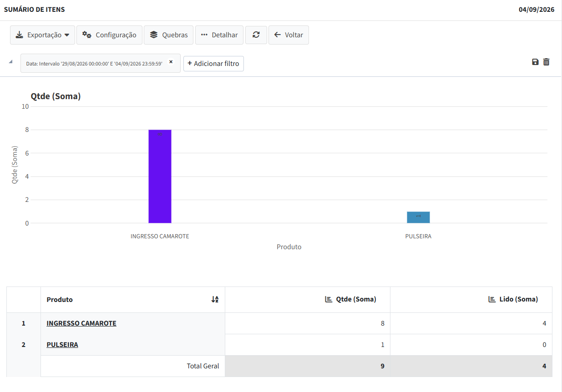Delete filters with the trash icon
The width and height of the screenshot is (562, 392).
547,62
